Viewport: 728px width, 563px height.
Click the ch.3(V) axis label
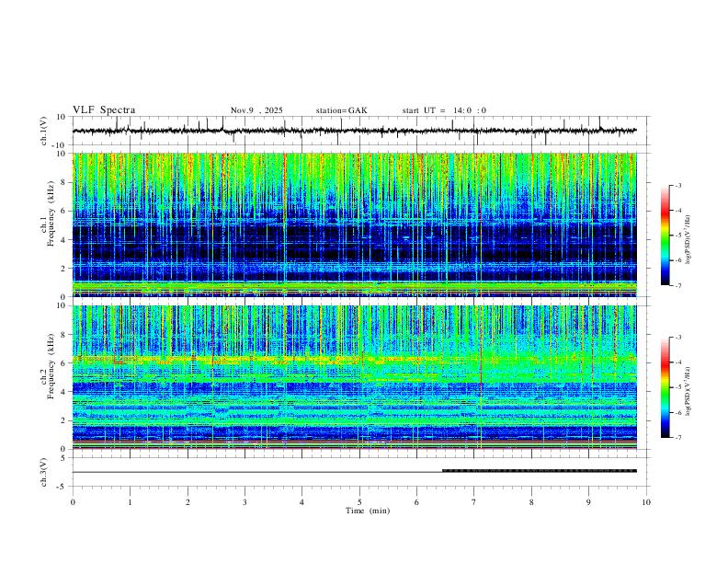click(x=44, y=472)
